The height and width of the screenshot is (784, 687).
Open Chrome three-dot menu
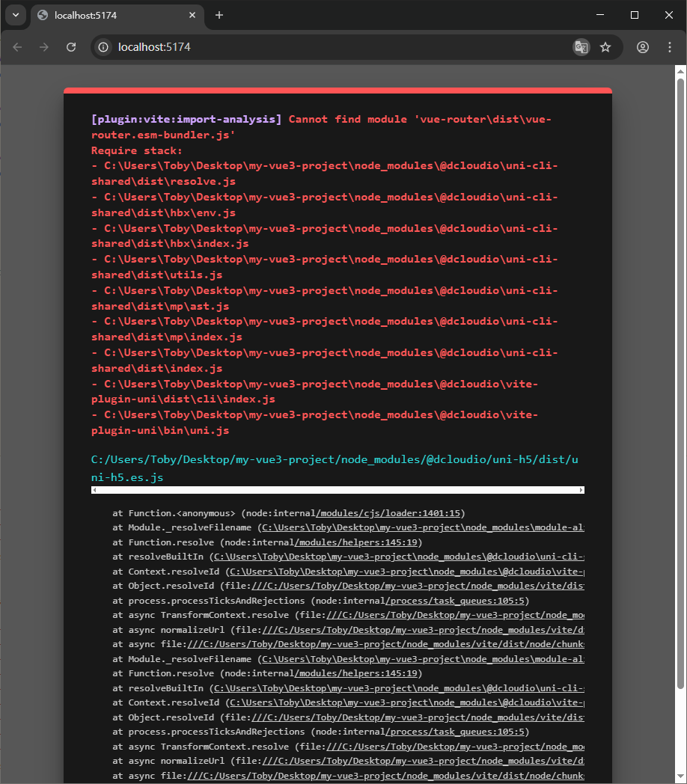[x=670, y=47]
